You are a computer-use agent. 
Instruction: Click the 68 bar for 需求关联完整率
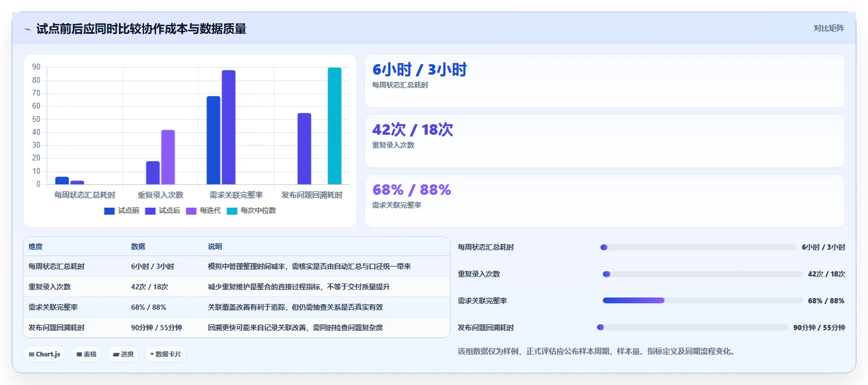click(213, 140)
